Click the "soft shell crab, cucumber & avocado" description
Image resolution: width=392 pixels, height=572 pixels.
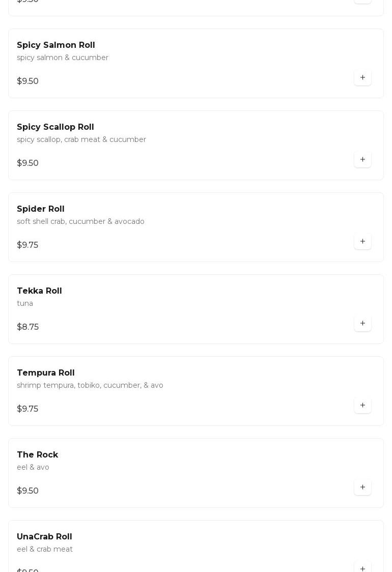pyautogui.click(x=80, y=221)
